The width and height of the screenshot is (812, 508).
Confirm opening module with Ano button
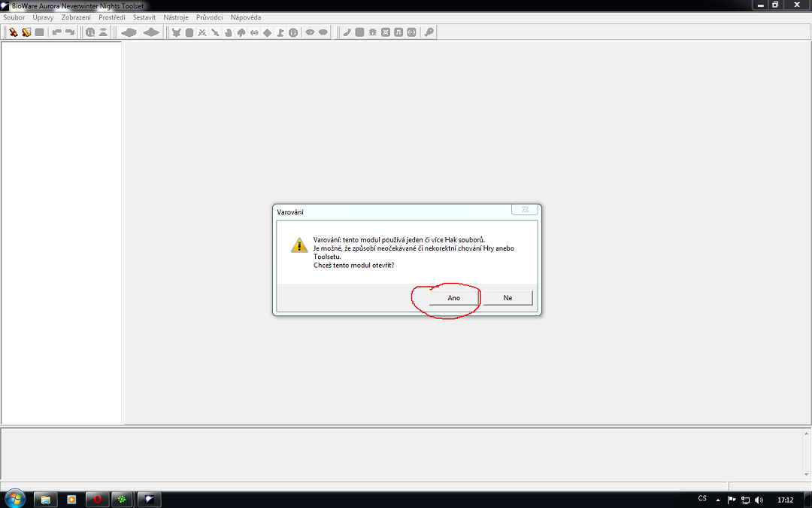pos(453,298)
